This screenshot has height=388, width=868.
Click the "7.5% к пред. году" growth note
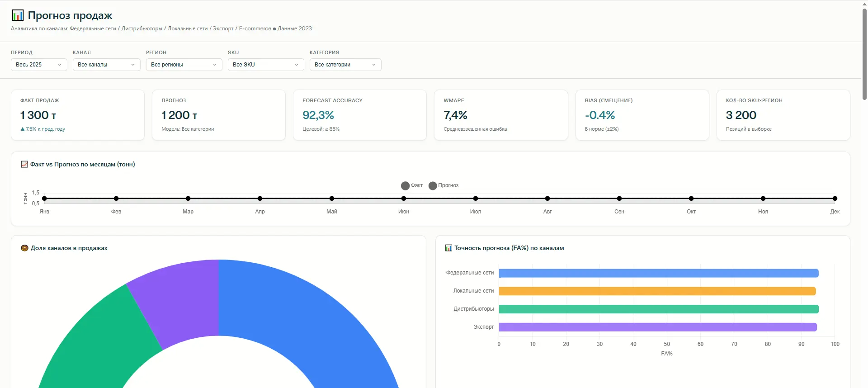coord(43,129)
